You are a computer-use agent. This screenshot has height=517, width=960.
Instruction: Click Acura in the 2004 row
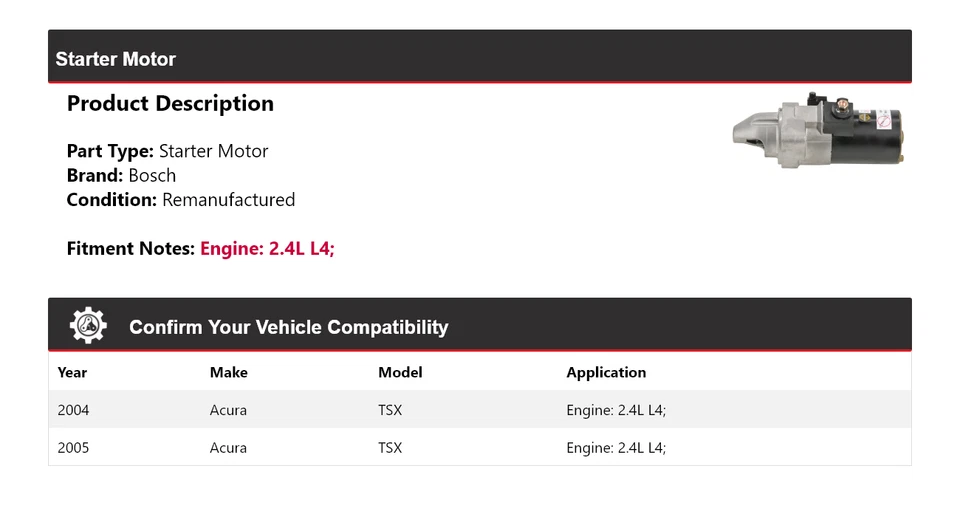pos(228,410)
